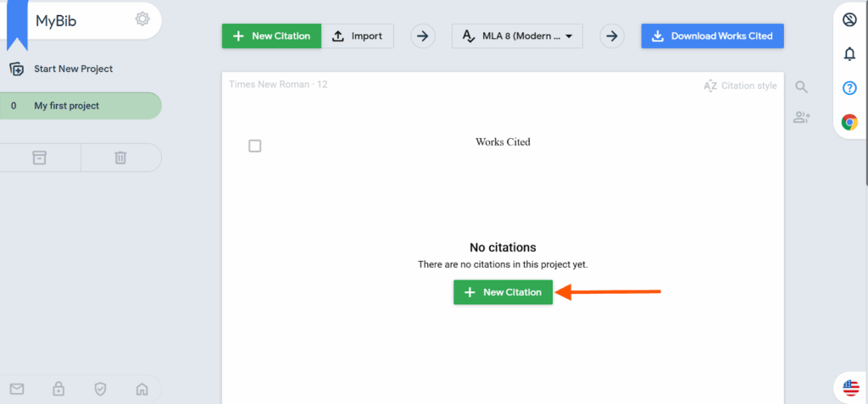Open the help question mark icon
Screen dimensions: 868x404
pyautogui.click(x=849, y=88)
